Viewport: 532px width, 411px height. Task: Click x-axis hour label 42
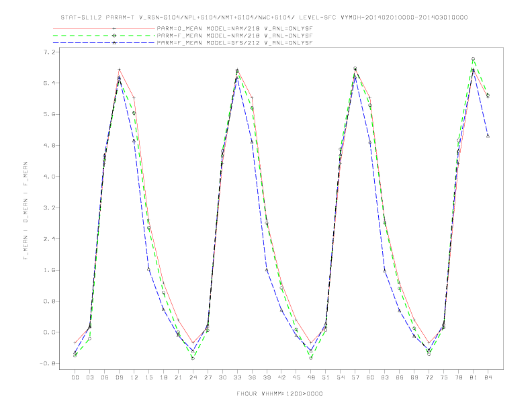pos(281,377)
